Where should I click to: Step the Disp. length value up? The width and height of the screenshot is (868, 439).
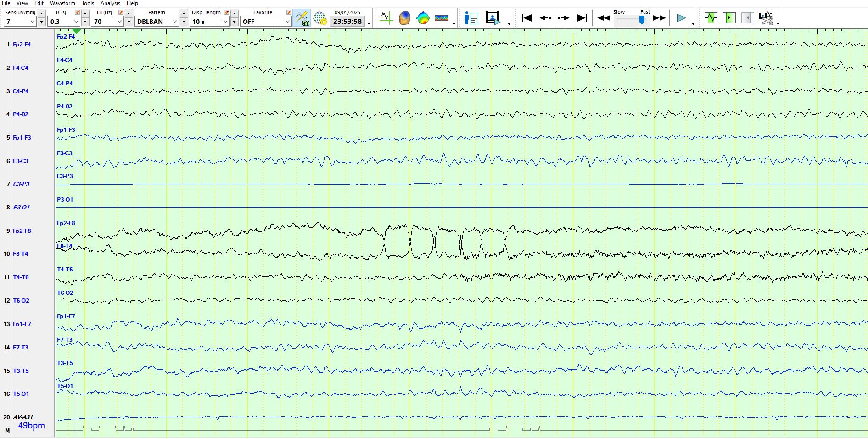pos(234,13)
